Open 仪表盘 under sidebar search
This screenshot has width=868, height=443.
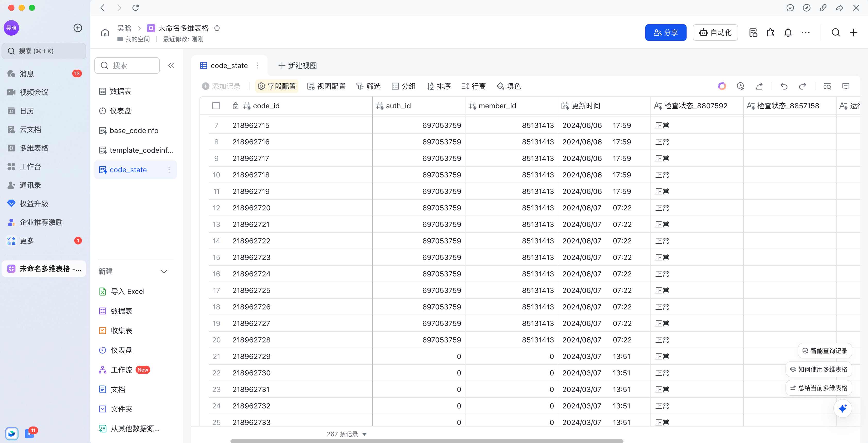pyautogui.click(x=136, y=111)
